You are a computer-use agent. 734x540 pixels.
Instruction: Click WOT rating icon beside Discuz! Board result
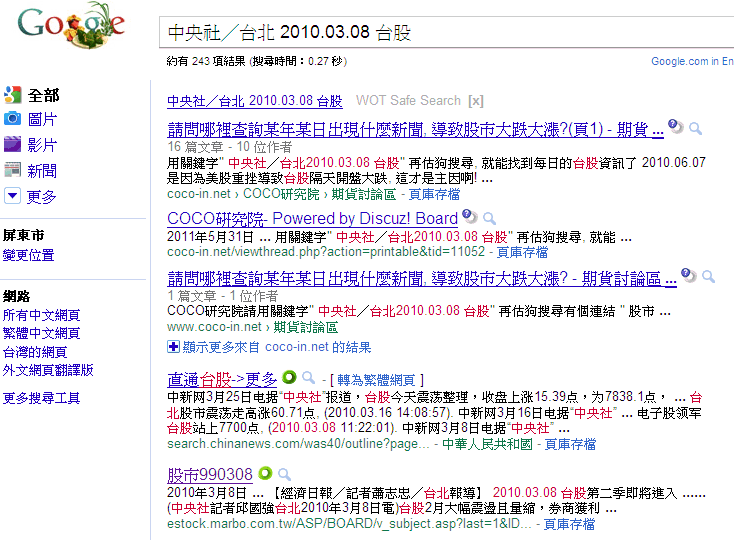pyautogui.click(x=470, y=216)
